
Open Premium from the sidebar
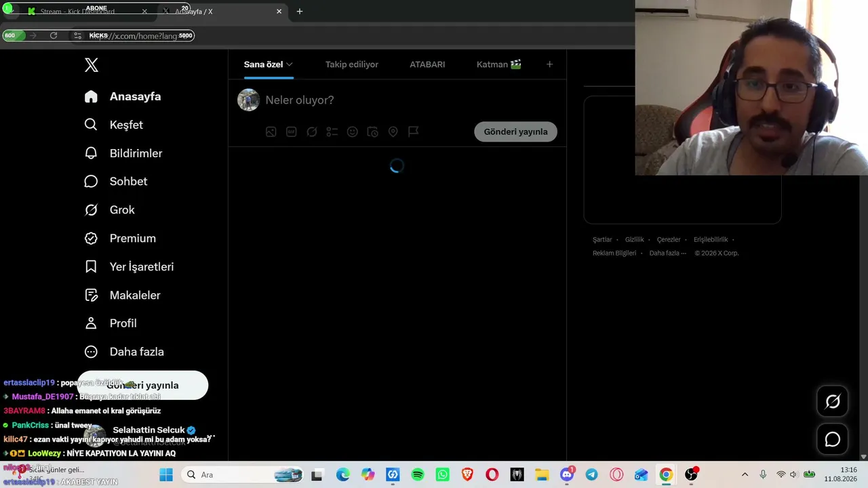pos(119,239)
